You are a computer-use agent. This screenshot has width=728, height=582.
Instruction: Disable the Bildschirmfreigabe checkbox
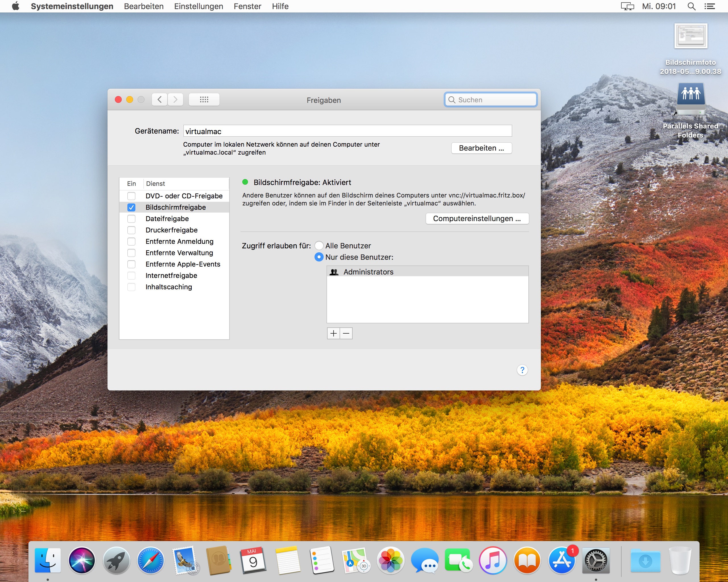click(x=131, y=207)
